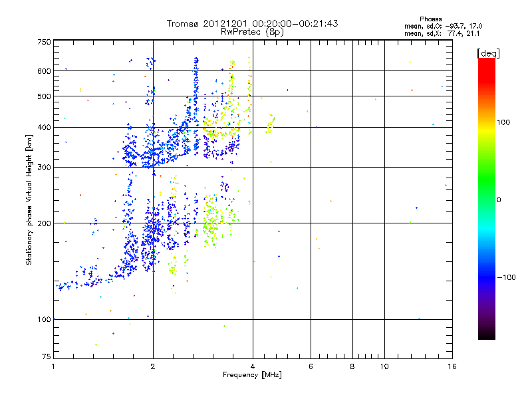Click the 'Stationary phase Virtual Height [km]' axis title

[29, 199]
